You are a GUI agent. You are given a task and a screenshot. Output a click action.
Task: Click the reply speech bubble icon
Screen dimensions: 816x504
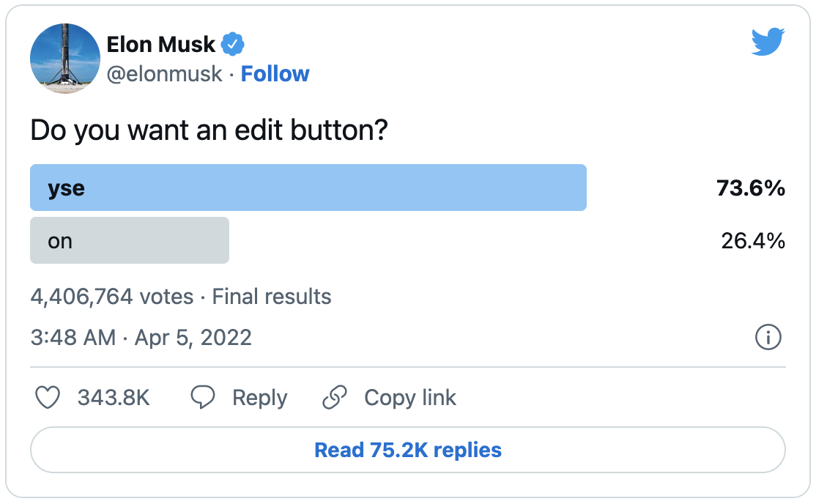click(x=202, y=397)
